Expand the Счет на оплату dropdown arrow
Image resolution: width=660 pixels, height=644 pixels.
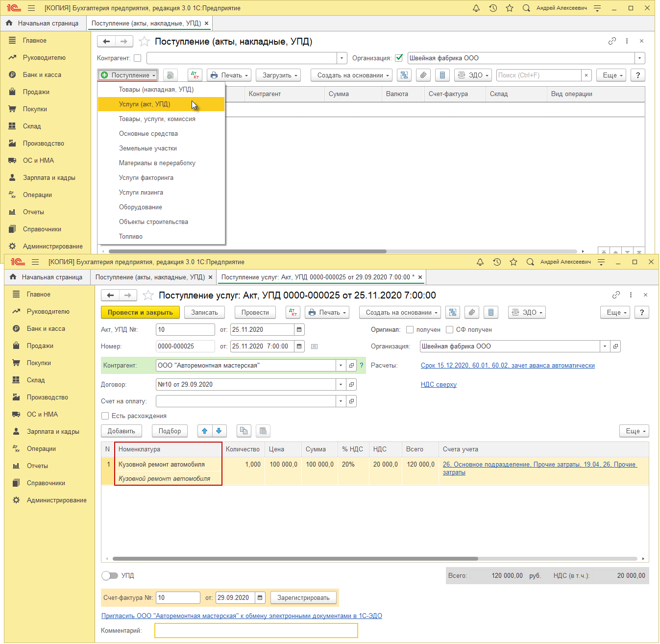tap(341, 401)
